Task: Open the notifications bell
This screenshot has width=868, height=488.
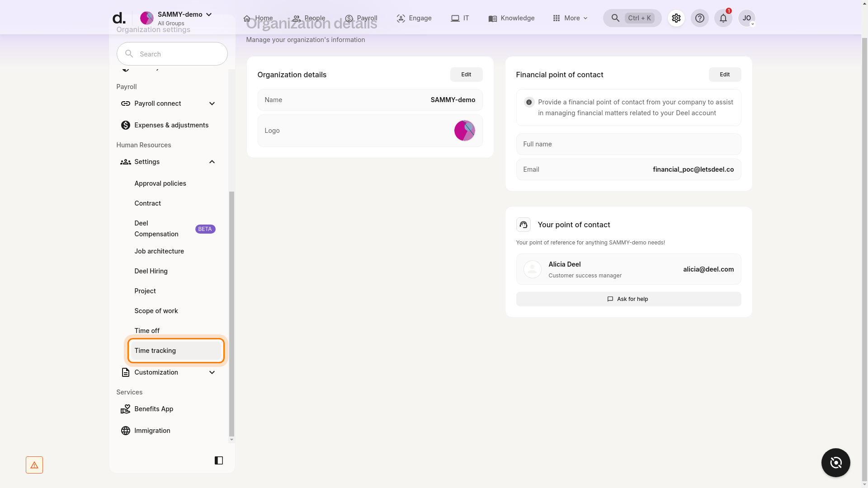Action: point(723,18)
